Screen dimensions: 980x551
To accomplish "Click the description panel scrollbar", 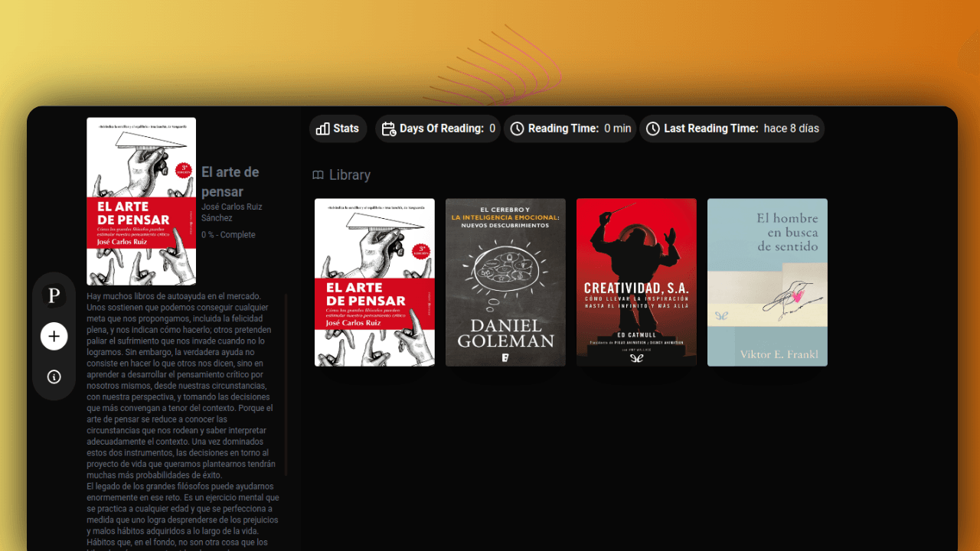I will 286,383.
